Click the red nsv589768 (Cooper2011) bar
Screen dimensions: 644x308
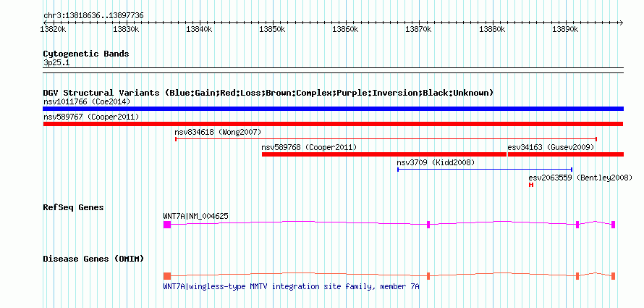[x=384, y=154]
